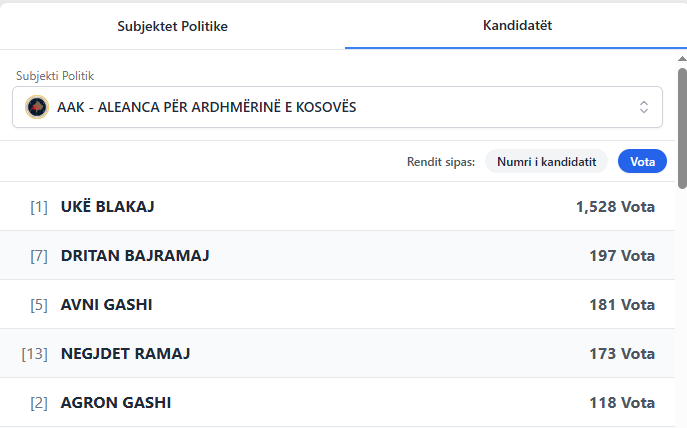Viewport: 687px width, 428px height.
Task: Select Negjdet Ramaj candidate row
Action: 340,354
